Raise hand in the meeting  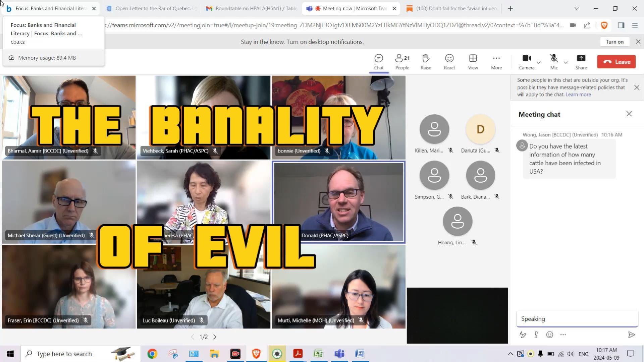426,62
